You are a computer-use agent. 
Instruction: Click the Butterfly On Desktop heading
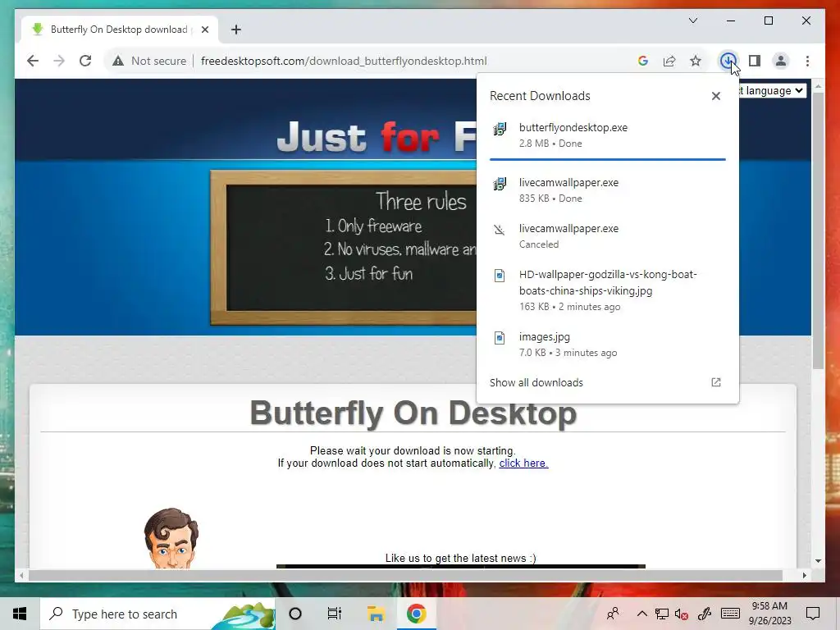413,413
